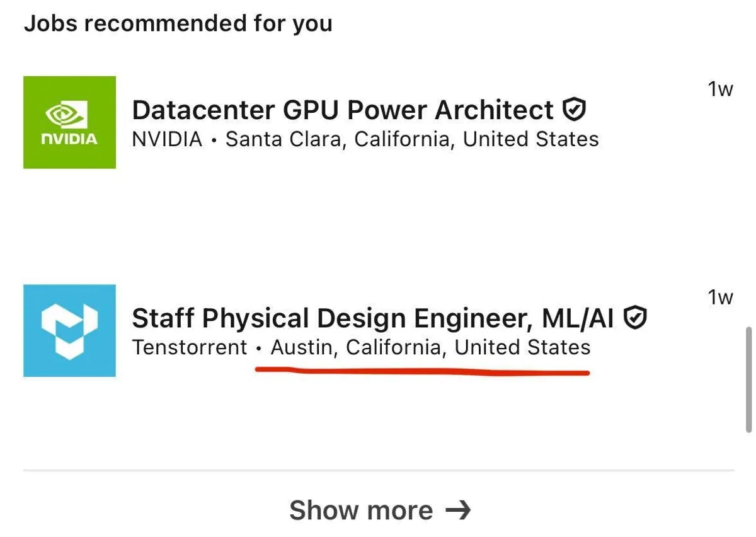Click United States in the NVIDIA listing

[530, 139]
